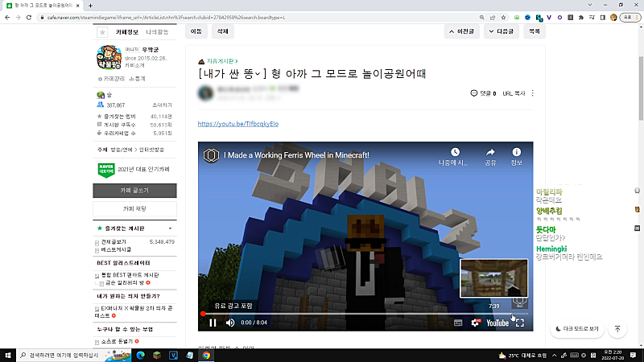The height and width of the screenshot is (362, 644).
Task: Pause the YouTube video
Action: [213, 323]
